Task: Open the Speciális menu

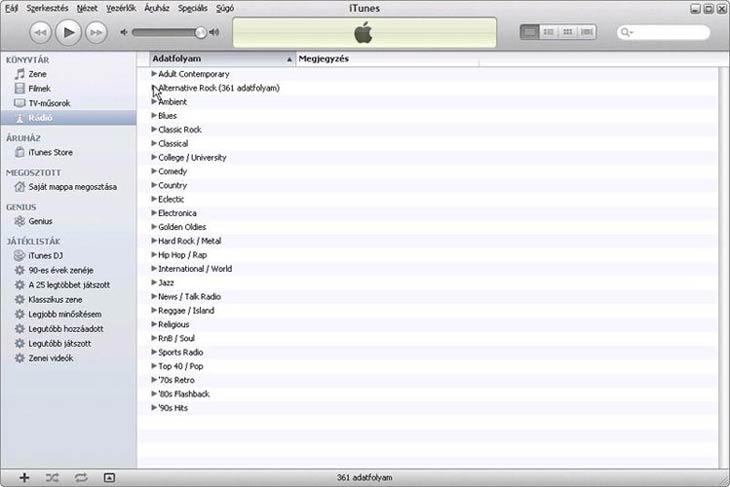Action: (193, 8)
